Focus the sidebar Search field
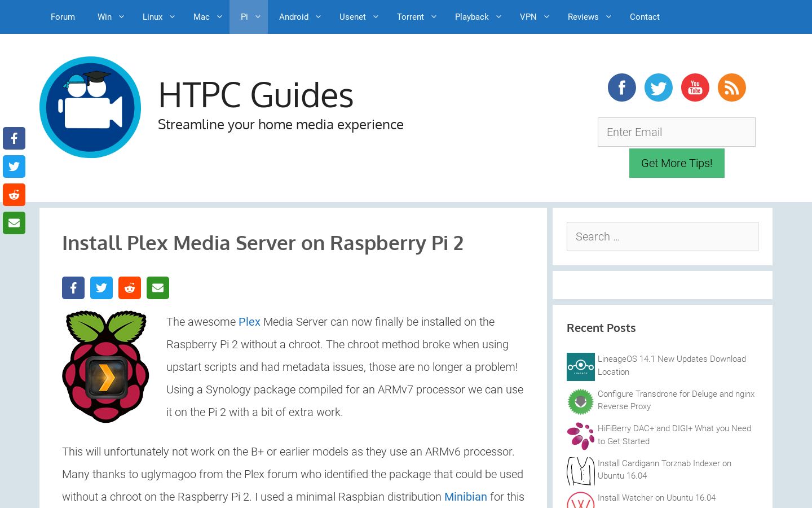 tap(663, 237)
